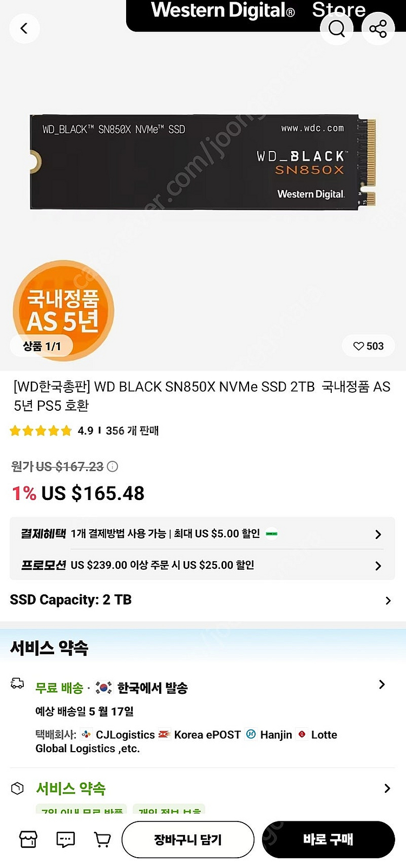The width and height of the screenshot is (406, 868).
Task: Tap the share icon
Action: coord(377,28)
